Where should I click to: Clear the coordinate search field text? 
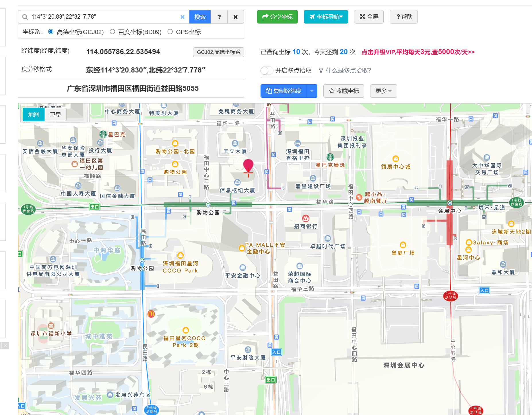182,17
